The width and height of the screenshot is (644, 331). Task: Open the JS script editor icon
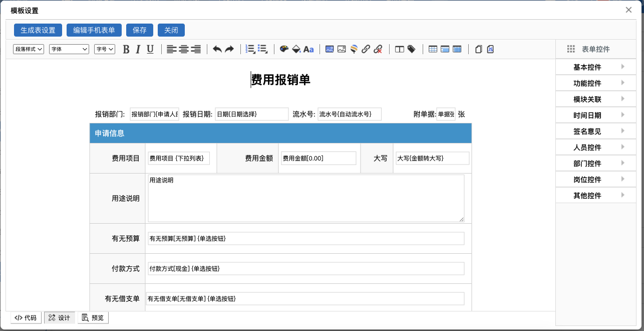pyautogui.click(x=490, y=49)
